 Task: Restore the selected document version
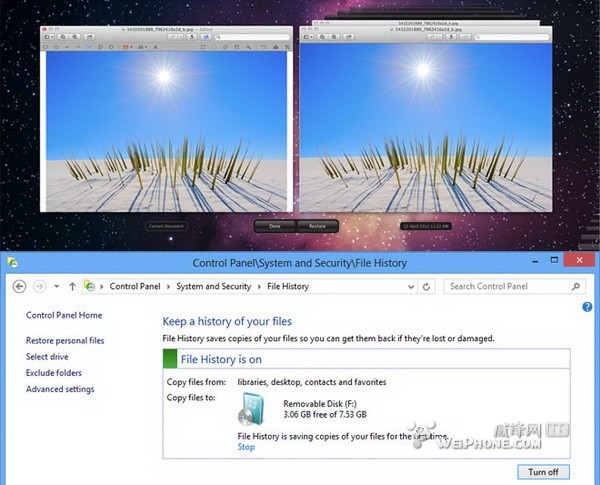pos(317,226)
